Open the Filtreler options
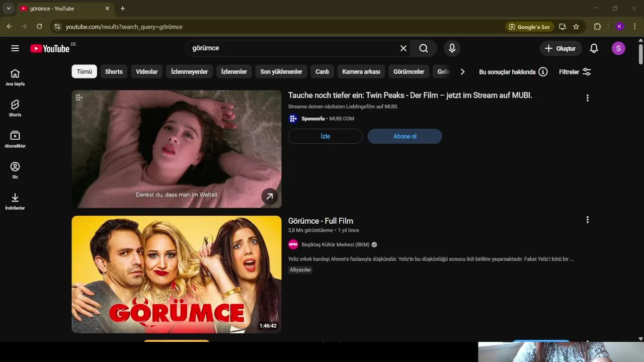644x362 pixels. pos(575,71)
